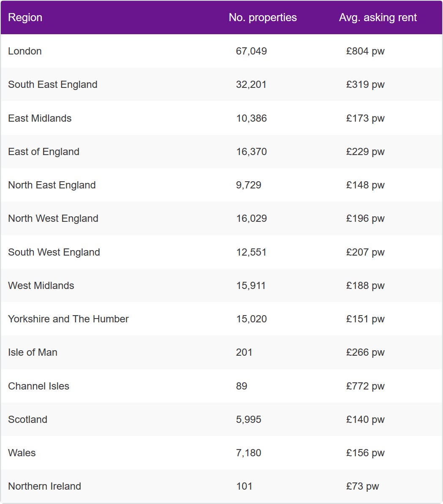The image size is (443, 504).
Task: Click the Channel Isles region label
Action: (38, 386)
